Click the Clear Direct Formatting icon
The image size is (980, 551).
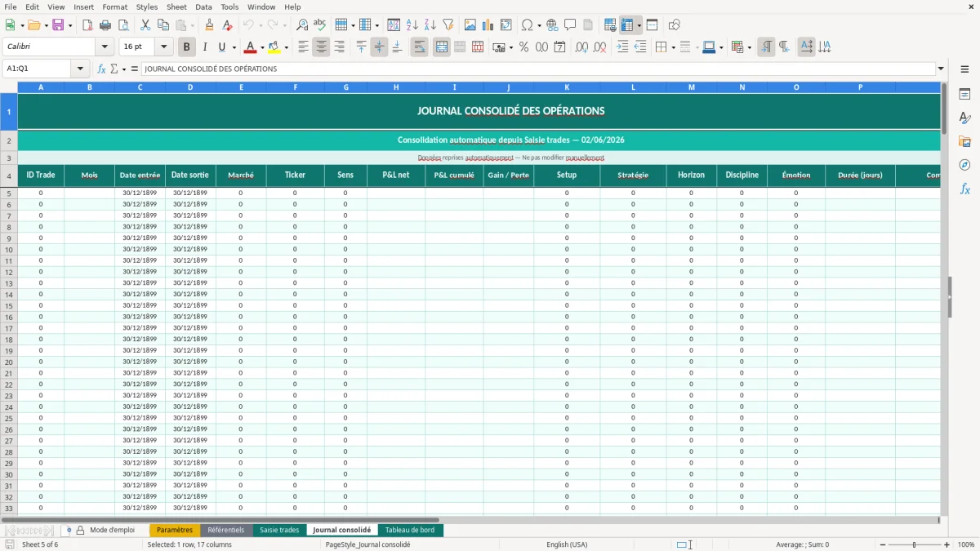click(227, 25)
